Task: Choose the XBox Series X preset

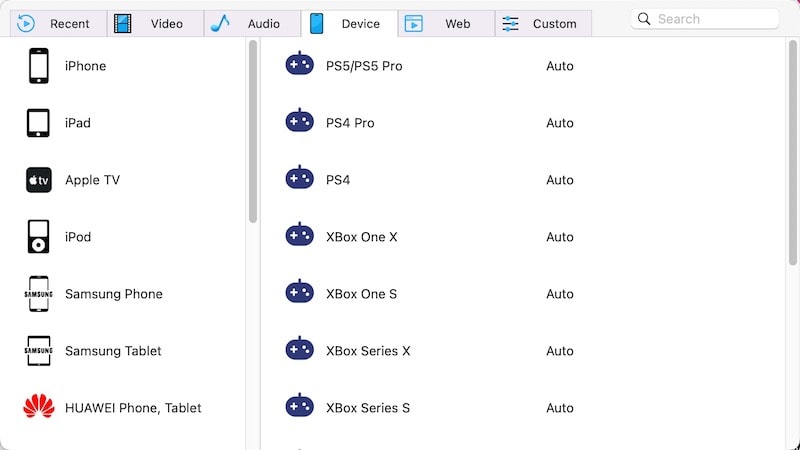Action: 368,351
